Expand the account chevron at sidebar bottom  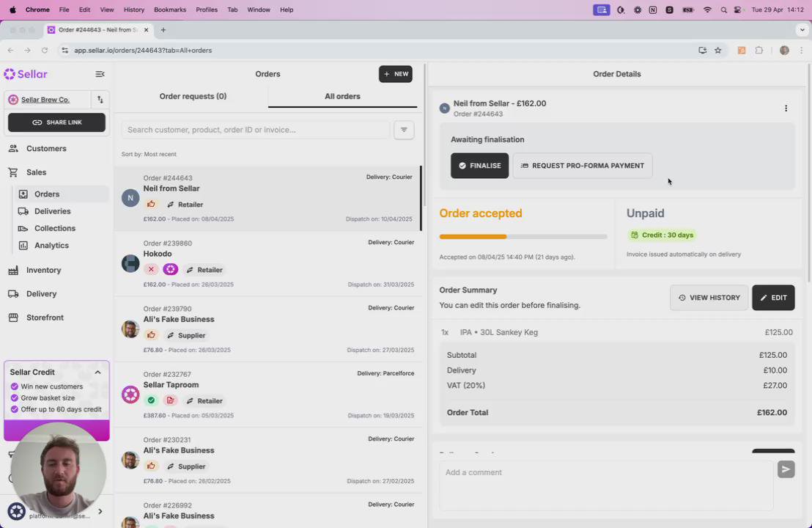pos(100,511)
